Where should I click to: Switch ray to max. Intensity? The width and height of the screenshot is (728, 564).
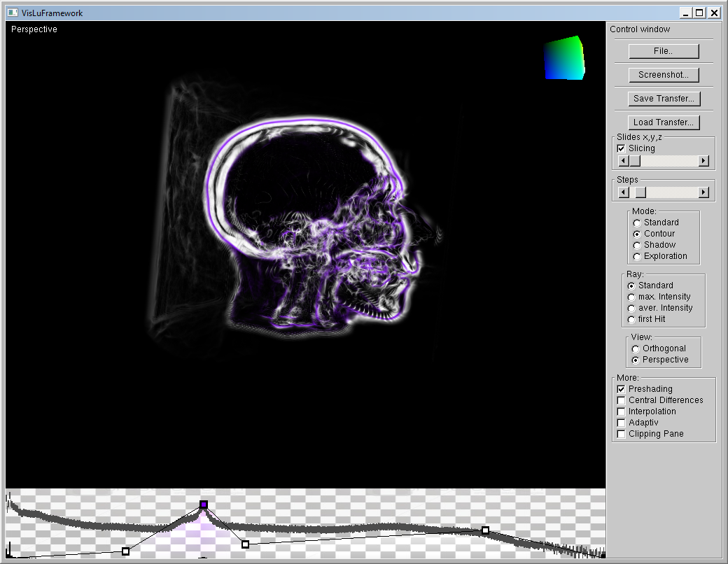click(631, 297)
